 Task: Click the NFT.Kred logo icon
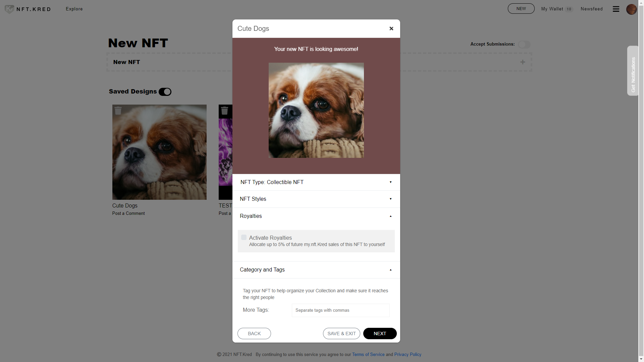click(x=9, y=9)
